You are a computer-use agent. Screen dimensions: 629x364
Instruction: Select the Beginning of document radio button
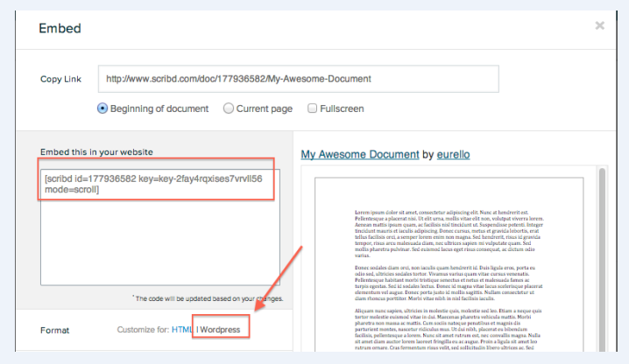[x=102, y=108]
